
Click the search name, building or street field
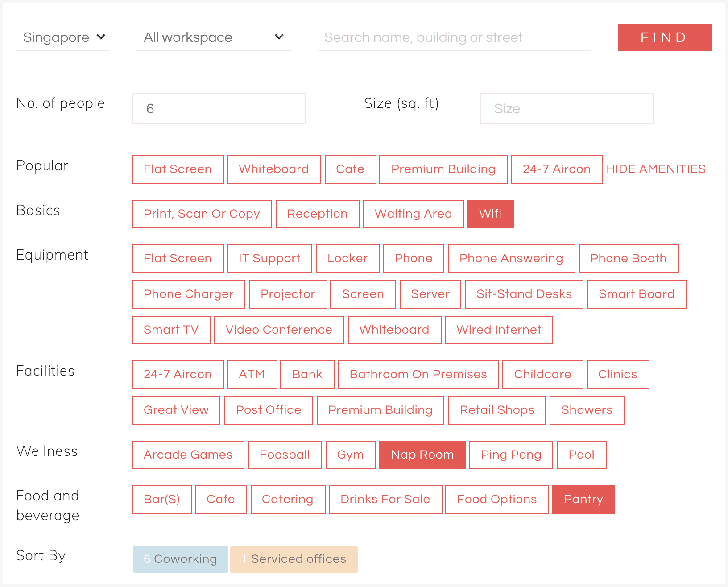tap(454, 37)
